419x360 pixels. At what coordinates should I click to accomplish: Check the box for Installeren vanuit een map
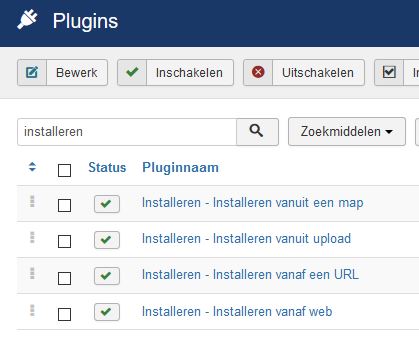click(64, 205)
